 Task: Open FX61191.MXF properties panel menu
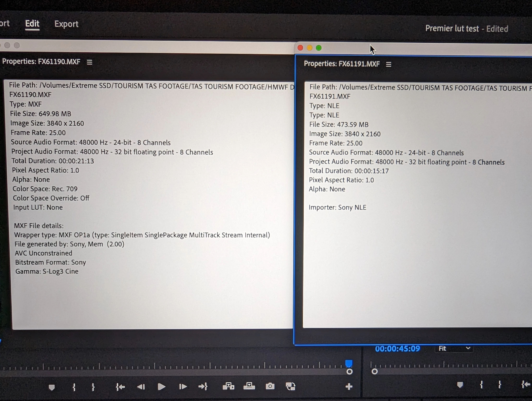tap(389, 64)
